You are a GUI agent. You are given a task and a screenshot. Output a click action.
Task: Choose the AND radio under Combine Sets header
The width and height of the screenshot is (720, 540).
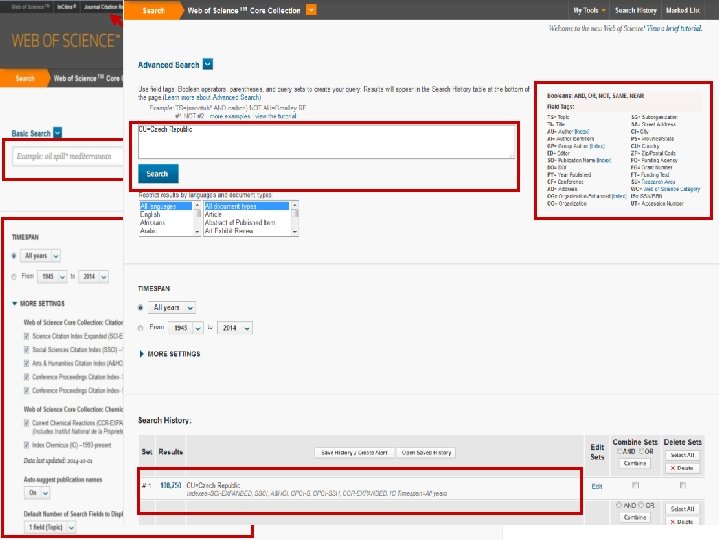click(x=619, y=451)
